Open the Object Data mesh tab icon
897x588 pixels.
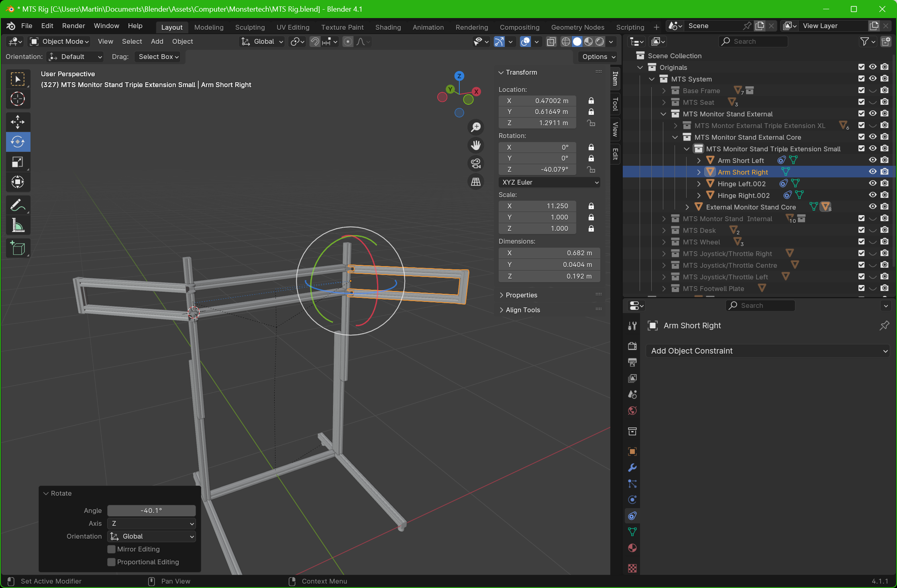point(632,532)
